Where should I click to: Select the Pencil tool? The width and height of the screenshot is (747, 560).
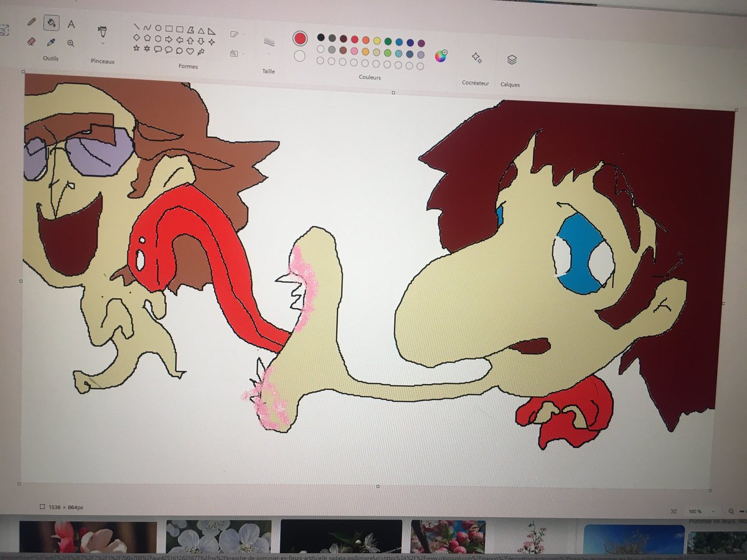click(x=31, y=22)
